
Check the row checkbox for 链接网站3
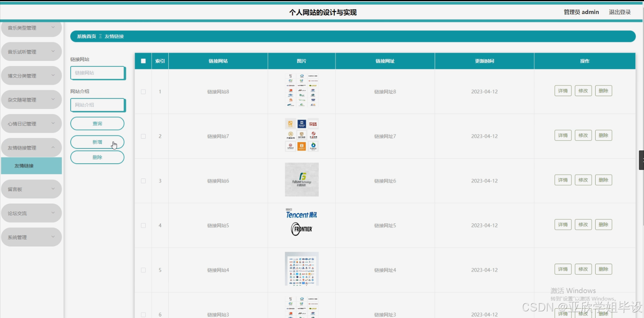[x=143, y=314]
